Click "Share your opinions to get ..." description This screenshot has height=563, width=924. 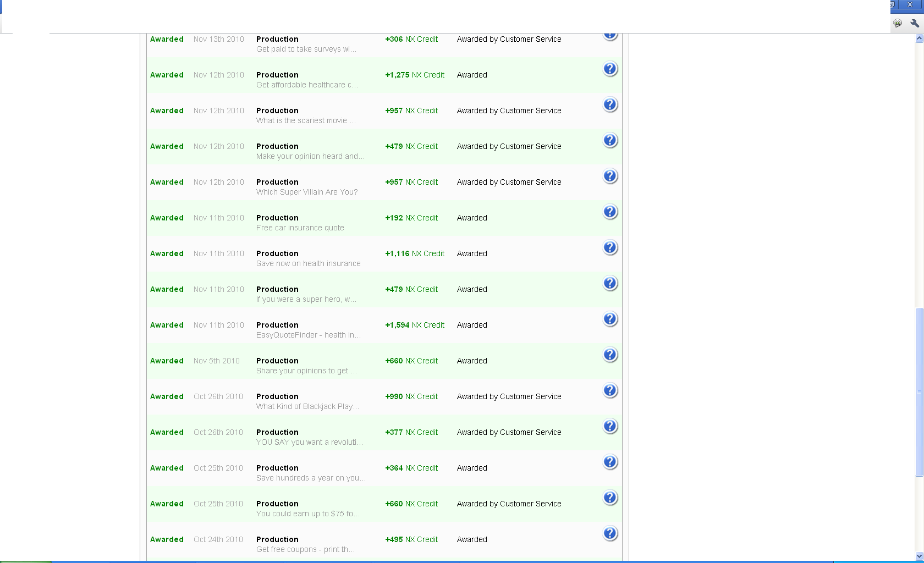[306, 371]
